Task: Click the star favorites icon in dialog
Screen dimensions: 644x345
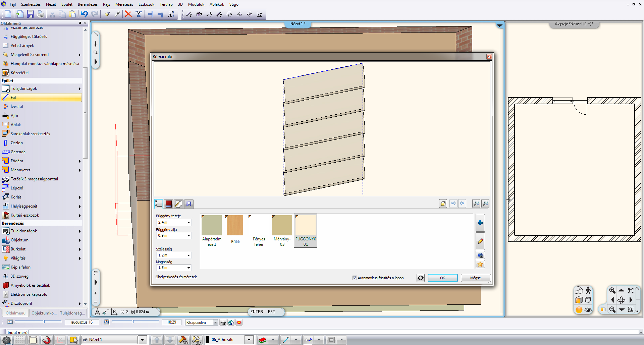Action: tap(480, 264)
